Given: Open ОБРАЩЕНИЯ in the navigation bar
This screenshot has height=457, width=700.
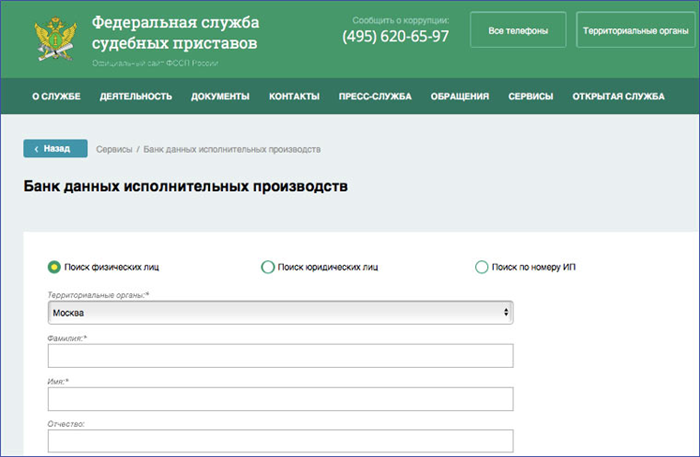Looking at the screenshot, I should coord(460,96).
